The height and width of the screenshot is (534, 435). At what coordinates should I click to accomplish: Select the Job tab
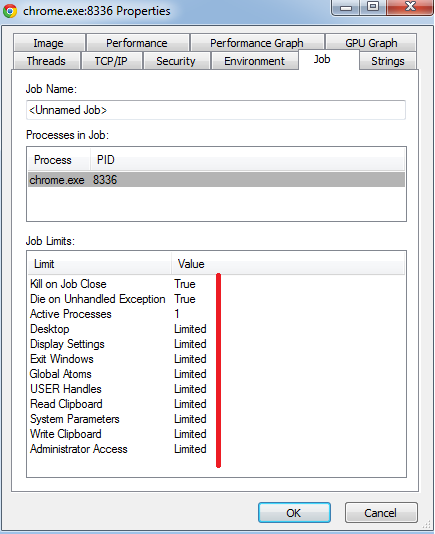329,60
